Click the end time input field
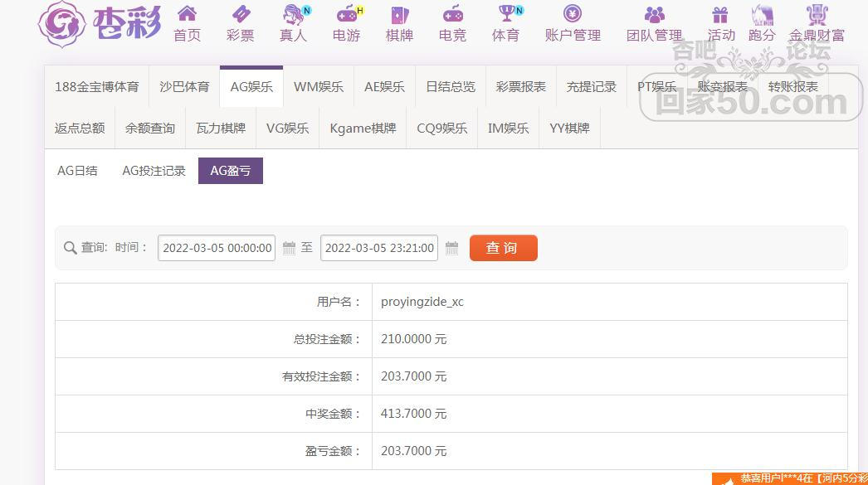Image resolution: width=868 pixels, height=485 pixels. 379,248
